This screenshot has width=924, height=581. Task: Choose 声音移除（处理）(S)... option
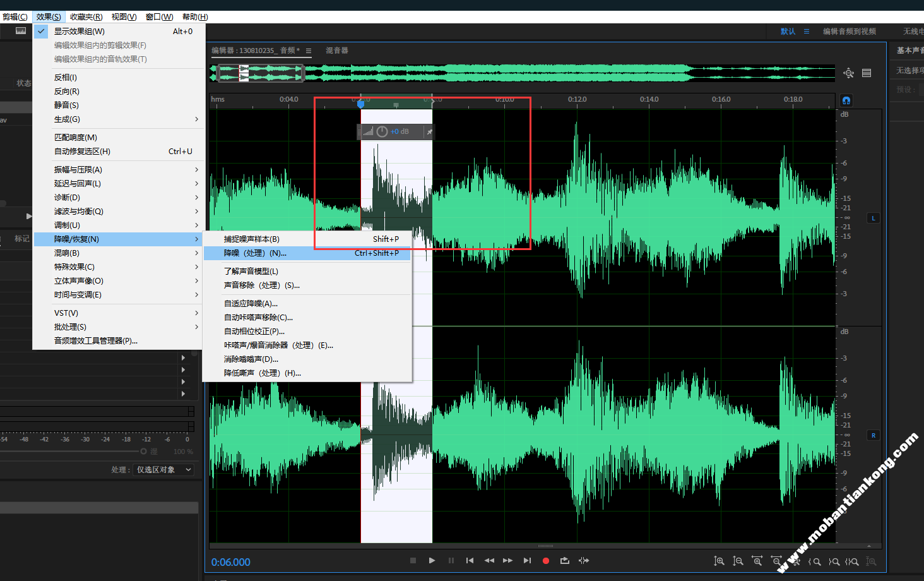307,285
